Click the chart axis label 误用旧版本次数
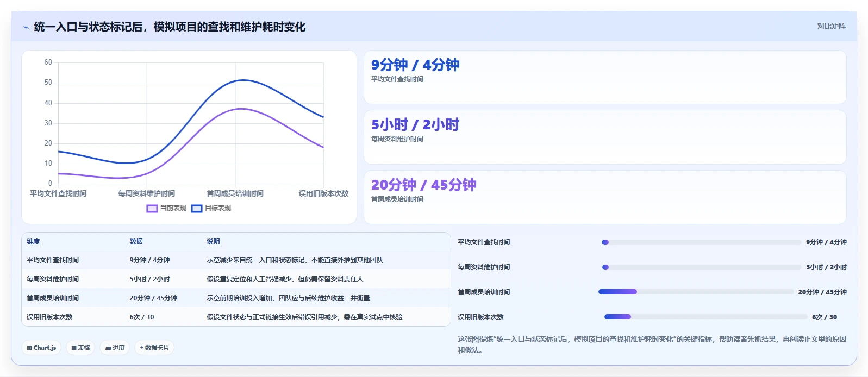 [323, 193]
